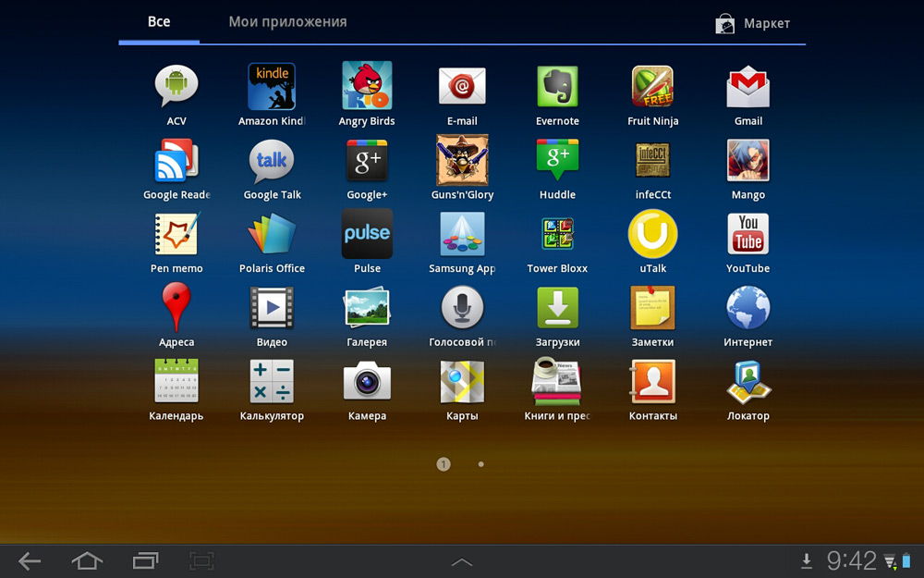
Task: Expand the mini apps tray arrow
Action: pyautogui.click(x=461, y=561)
